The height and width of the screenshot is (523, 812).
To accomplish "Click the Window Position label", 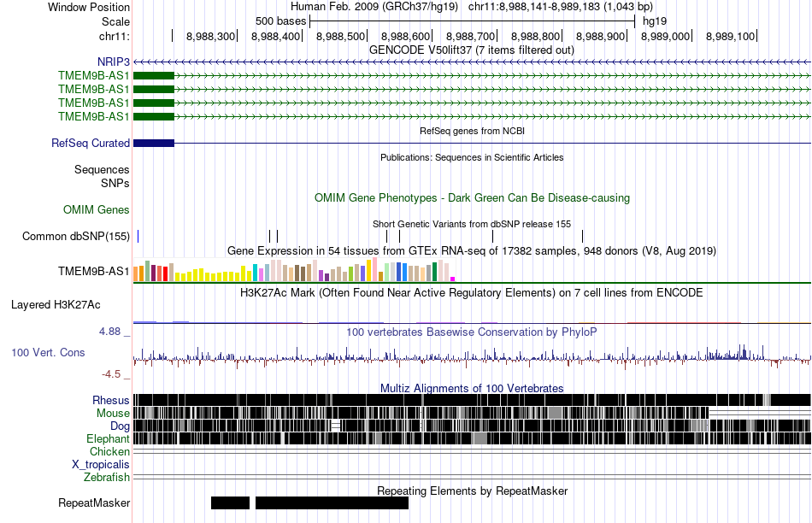I will pyautogui.click(x=89, y=7).
